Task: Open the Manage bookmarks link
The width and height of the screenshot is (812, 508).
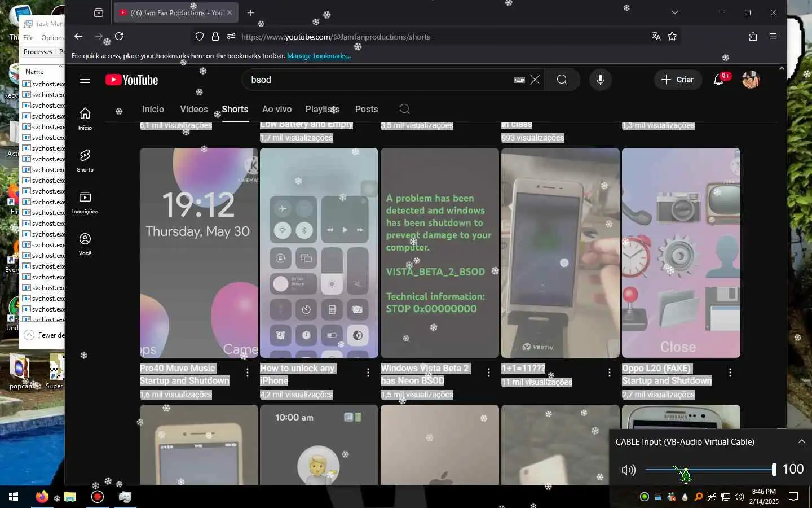Action: coord(319,56)
